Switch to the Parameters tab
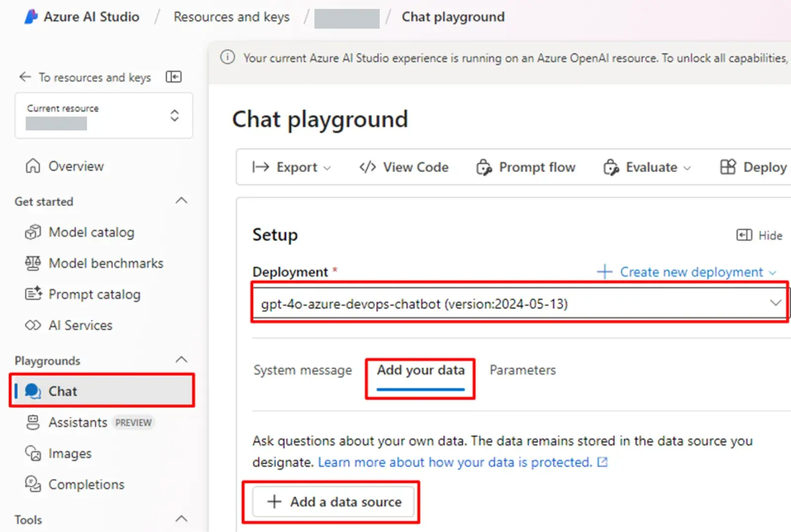 pos(523,370)
